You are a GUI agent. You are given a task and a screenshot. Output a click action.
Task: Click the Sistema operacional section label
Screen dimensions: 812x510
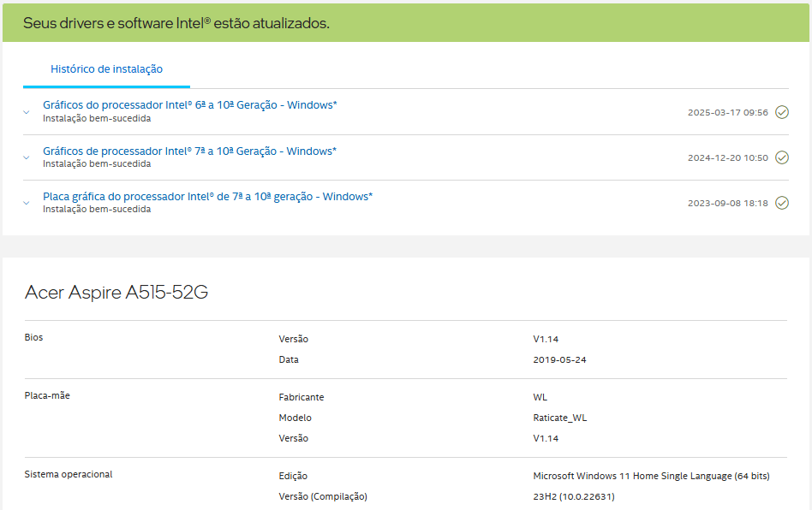(69, 474)
